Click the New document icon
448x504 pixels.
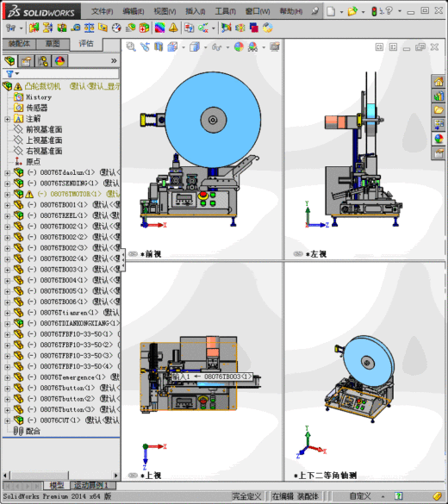coord(331,11)
